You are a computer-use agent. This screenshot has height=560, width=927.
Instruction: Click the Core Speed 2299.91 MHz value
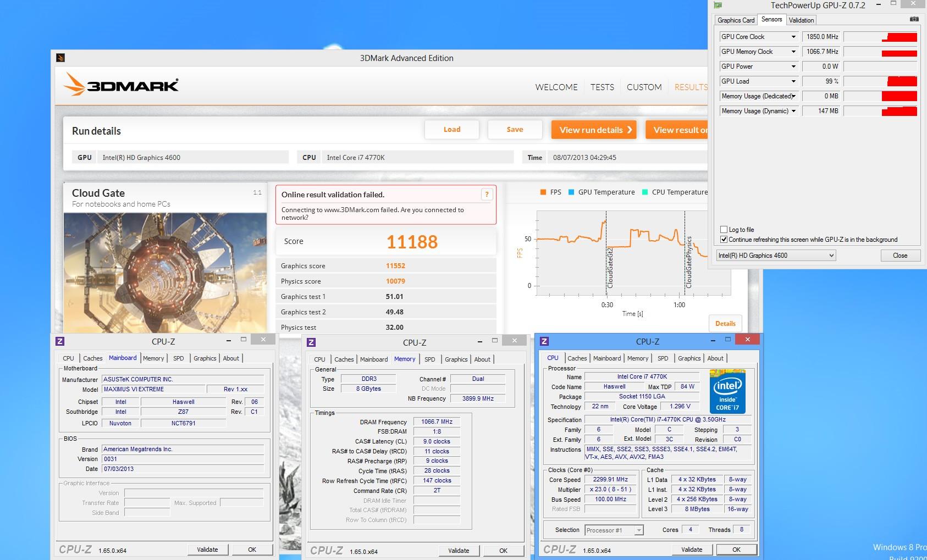click(x=610, y=480)
